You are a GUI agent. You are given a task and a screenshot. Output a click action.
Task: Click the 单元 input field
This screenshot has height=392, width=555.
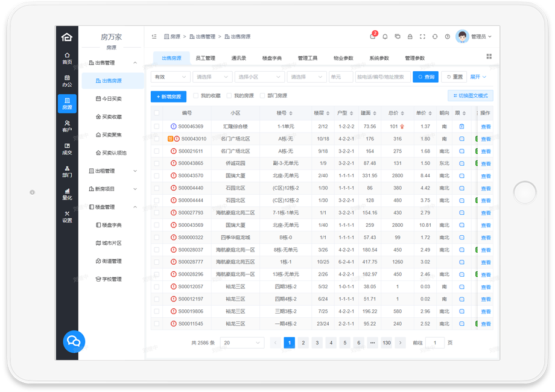341,77
